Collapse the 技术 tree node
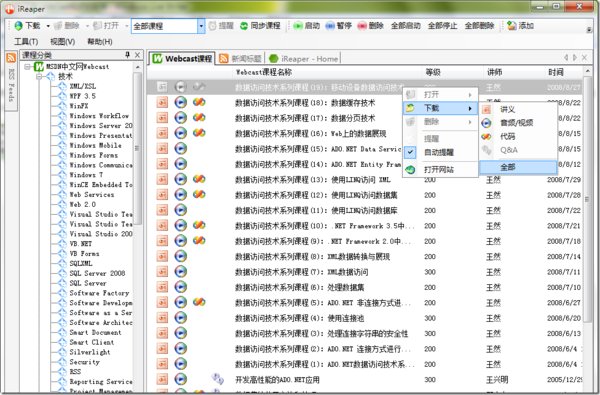 coord(39,77)
